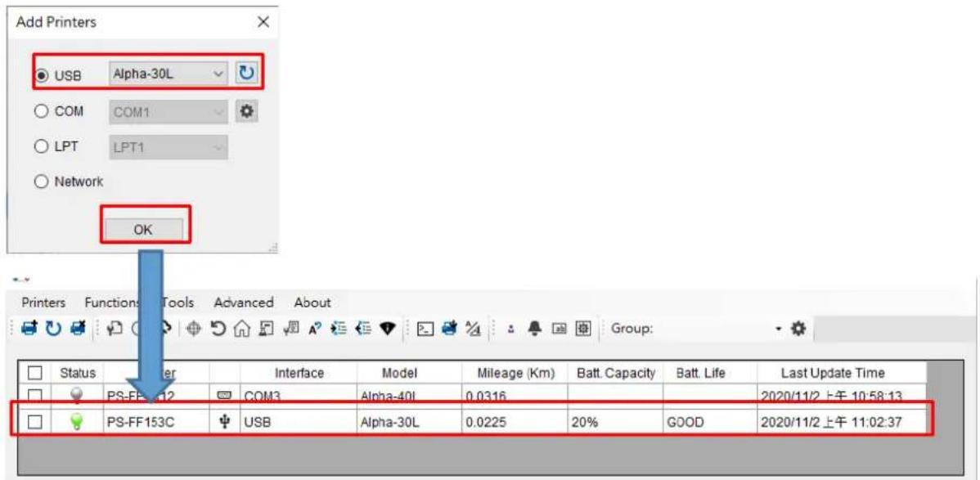Toggle the select-all checkbox in table header
Image resolution: width=980 pixels, height=480 pixels.
(35, 374)
